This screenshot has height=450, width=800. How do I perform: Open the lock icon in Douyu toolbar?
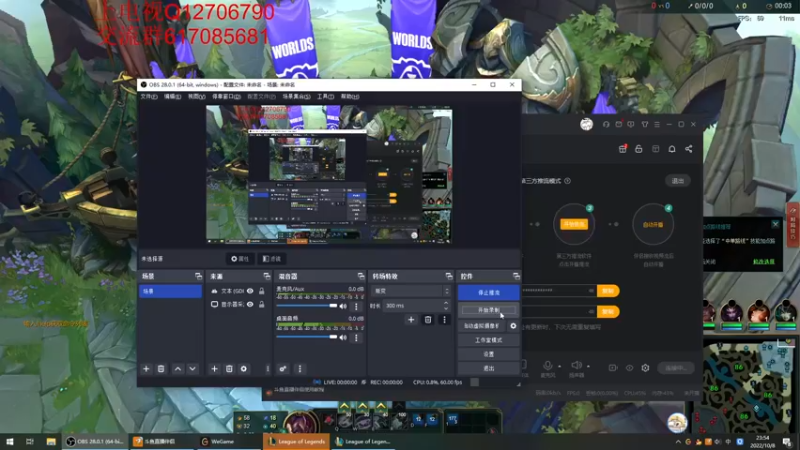[x=639, y=149]
